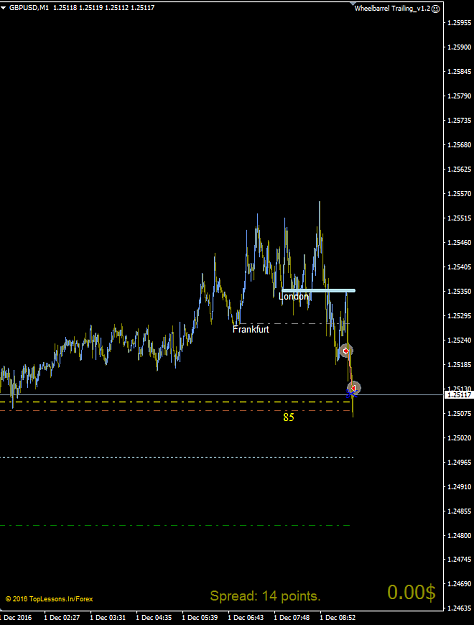The width and height of the screenshot is (474, 625).
Task: Click the blue scissors marker on the price line
Action: pyautogui.click(x=350, y=395)
